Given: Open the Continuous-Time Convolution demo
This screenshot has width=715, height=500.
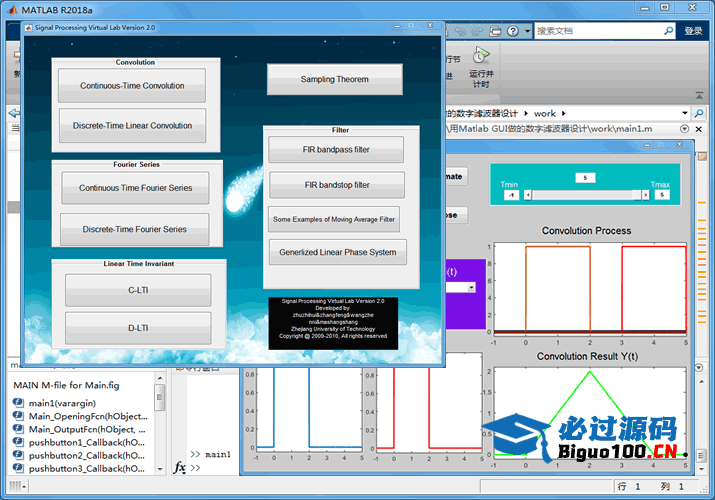Looking at the screenshot, I should 132,86.
